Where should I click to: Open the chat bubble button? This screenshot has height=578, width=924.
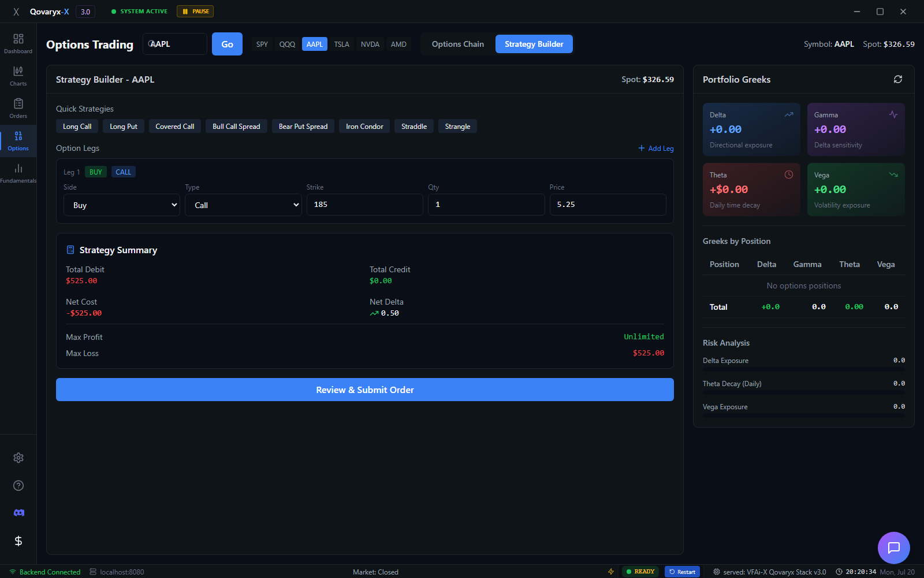[894, 548]
